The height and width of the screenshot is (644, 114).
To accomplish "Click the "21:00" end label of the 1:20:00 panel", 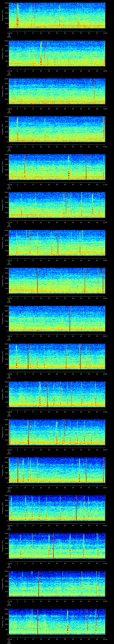I will pyautogui.click(x=105, y=184).
